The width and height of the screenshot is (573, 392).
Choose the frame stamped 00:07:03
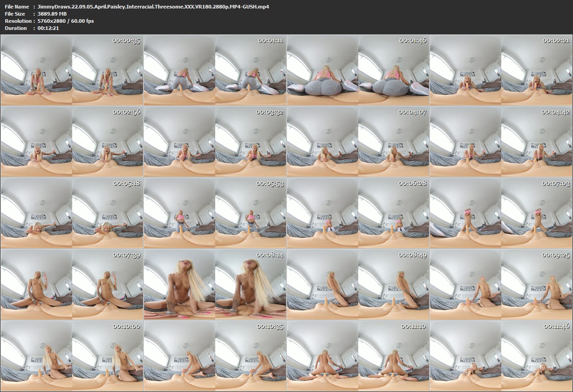[x=501, y=213]
